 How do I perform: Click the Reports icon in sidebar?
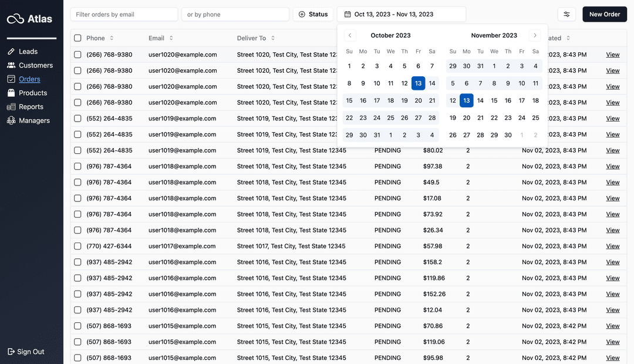[11, 107]
